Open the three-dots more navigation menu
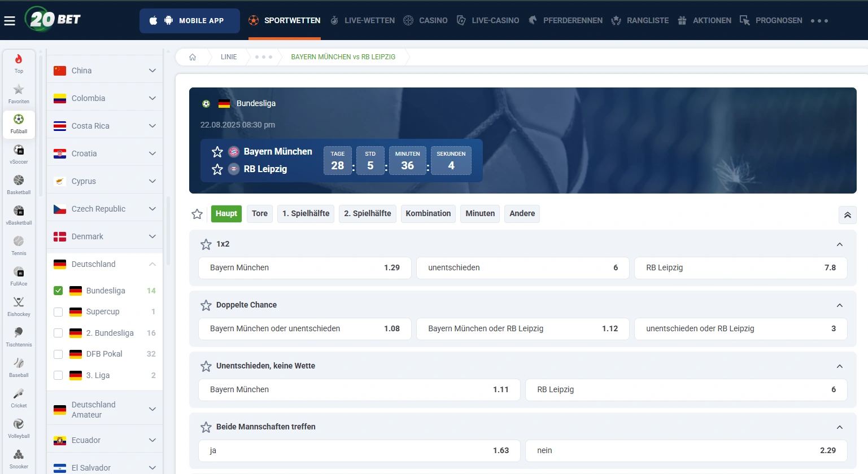Viewport: 868px width, 474px height. 819,21
